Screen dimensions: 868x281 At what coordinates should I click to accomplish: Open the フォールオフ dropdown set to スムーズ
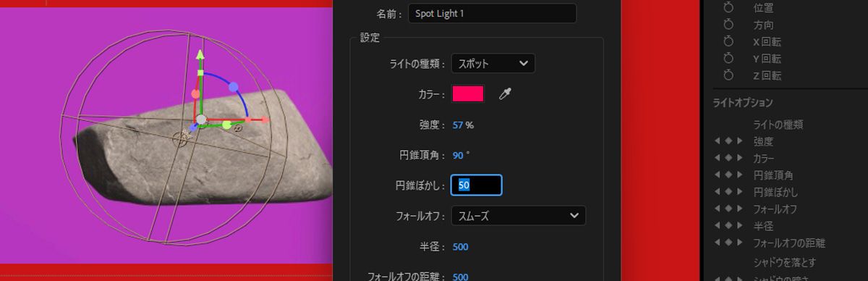tap(518, 215)
